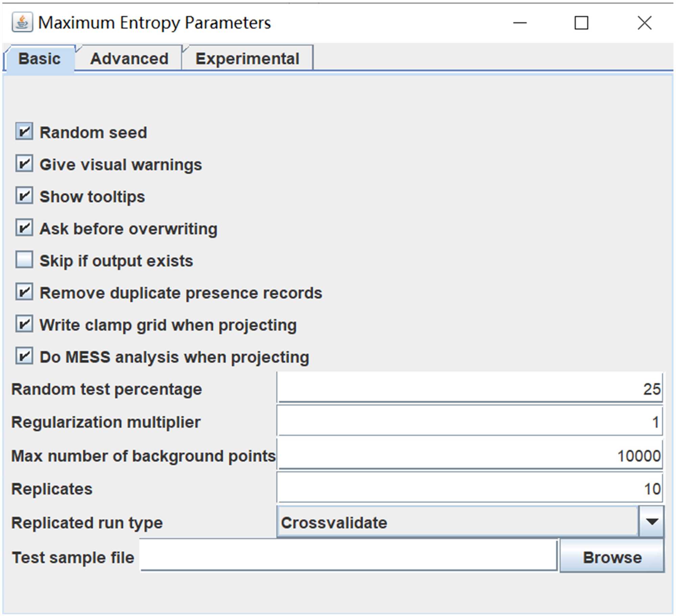Viewport: 676px width, 616px height.
Task: Click the Random test percentage field
Action: point(469,389)
